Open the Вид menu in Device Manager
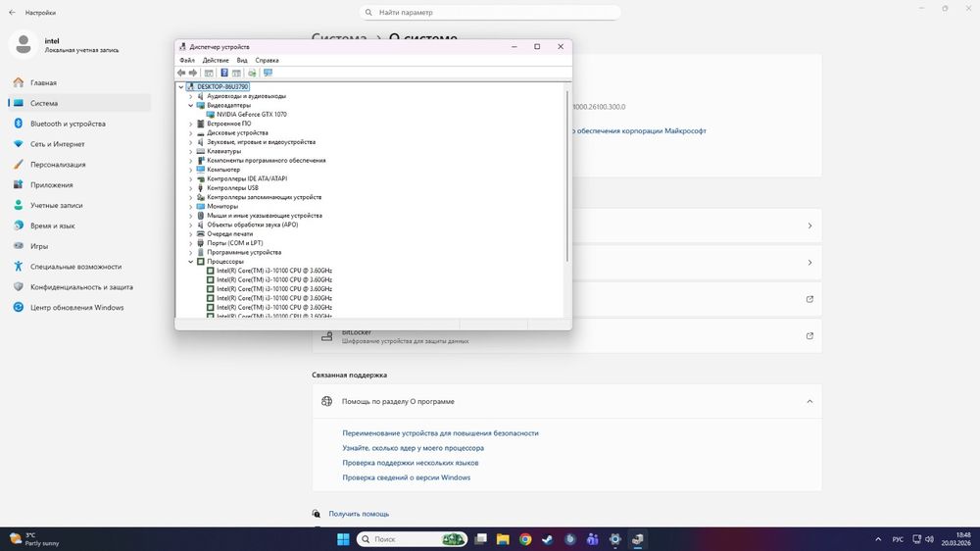The height and width of the screenshot is (551, 980). [x=242, y=61]
